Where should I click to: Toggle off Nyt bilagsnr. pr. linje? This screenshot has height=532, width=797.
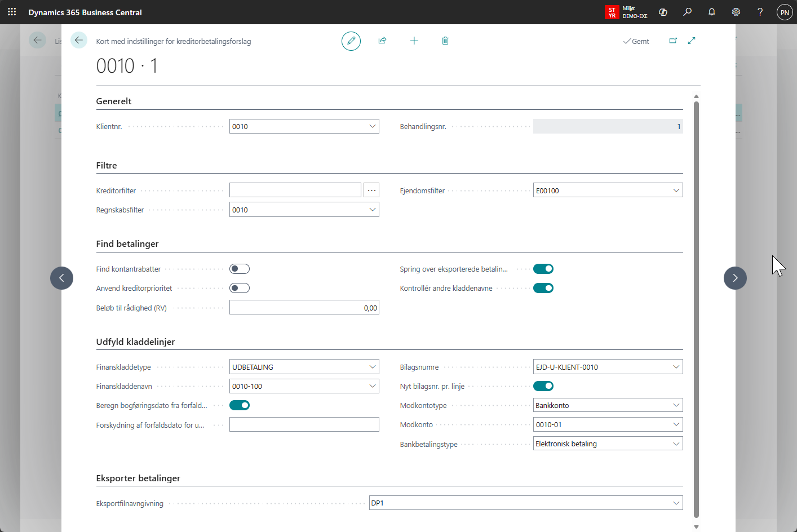(543, 386)
